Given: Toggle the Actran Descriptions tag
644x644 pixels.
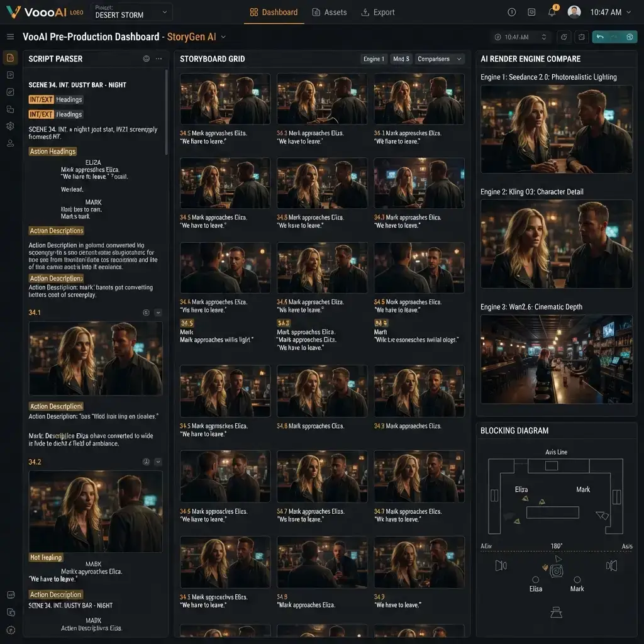Looking at the screenshot, I should (56, 230).
